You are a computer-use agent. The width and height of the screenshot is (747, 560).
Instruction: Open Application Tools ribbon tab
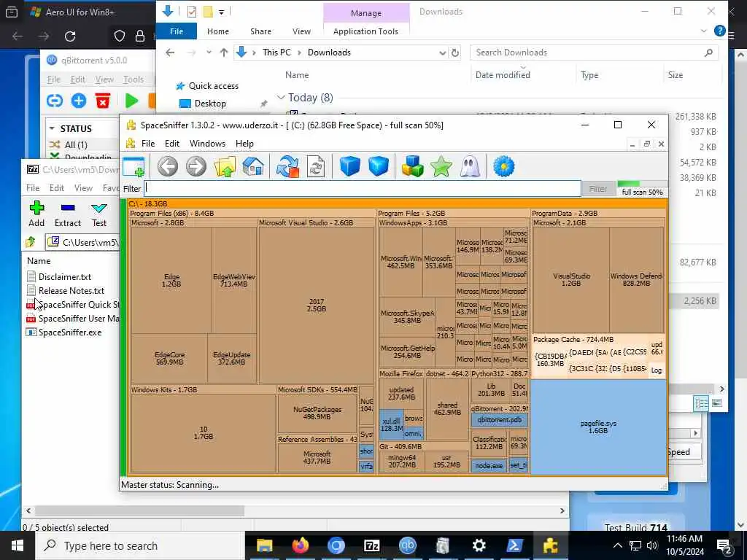pyautogui.click(x=366, y=31)
